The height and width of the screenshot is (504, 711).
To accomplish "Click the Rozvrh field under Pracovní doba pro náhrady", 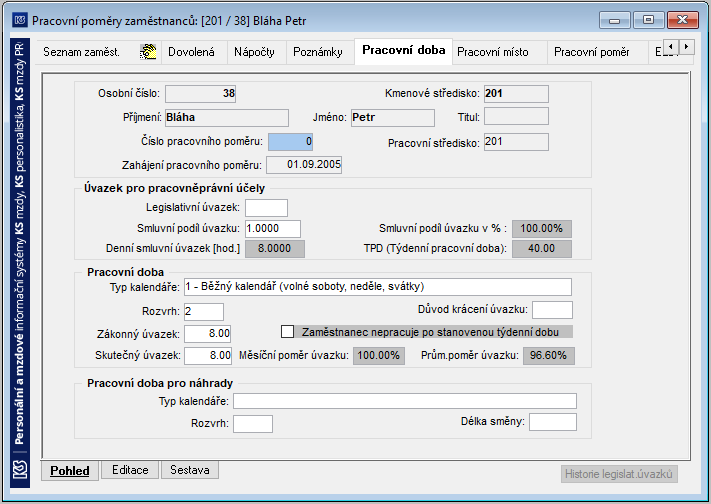I will point(253,424).
